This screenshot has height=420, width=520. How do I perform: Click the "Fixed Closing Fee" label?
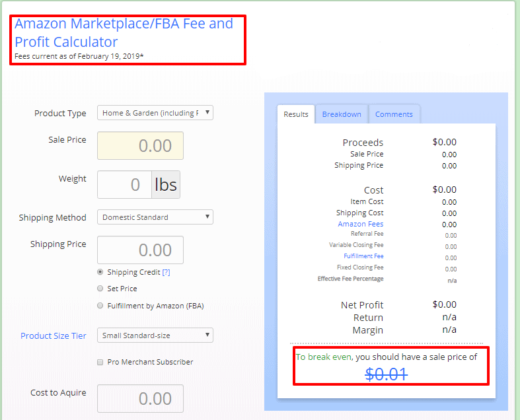click(360, 267)
